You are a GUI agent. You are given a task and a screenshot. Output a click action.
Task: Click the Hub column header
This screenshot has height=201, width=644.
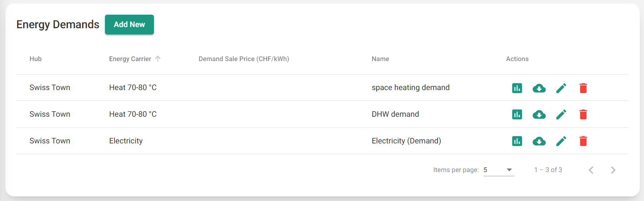(x=35, y=59)
